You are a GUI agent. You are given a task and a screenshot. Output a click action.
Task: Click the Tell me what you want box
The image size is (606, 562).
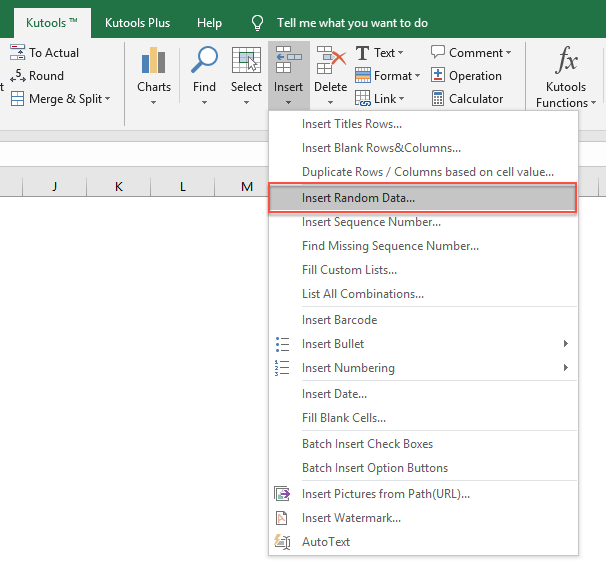[x=352, y=23]
